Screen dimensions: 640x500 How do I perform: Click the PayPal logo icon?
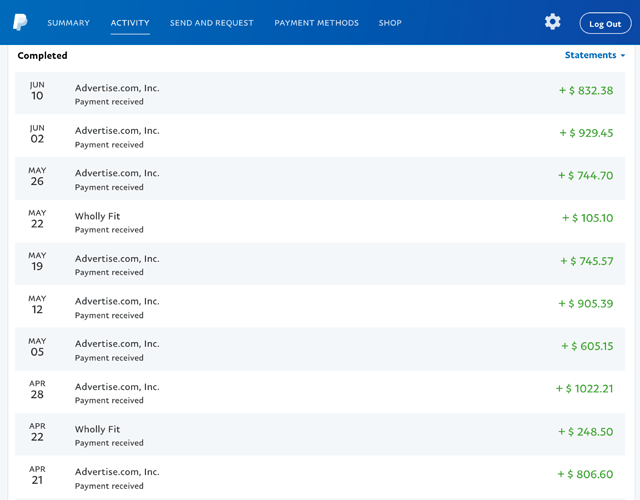pyautogui.click(x=20, y=22)
